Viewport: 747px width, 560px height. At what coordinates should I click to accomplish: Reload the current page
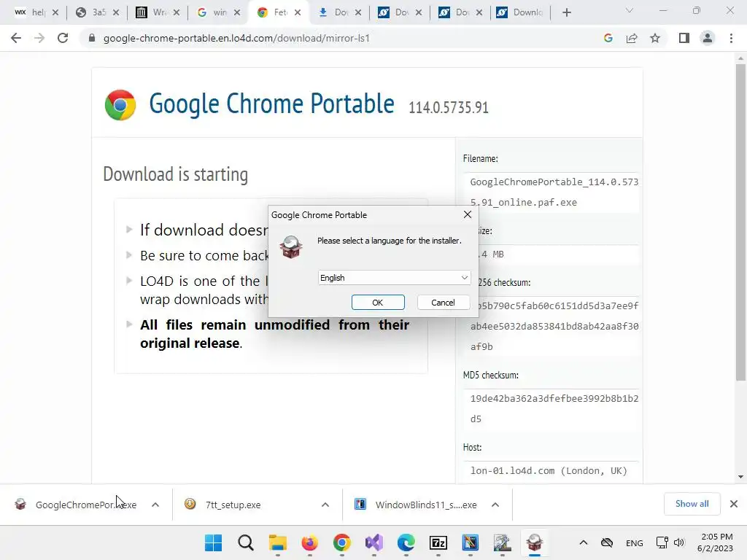[x=63, y=38]
